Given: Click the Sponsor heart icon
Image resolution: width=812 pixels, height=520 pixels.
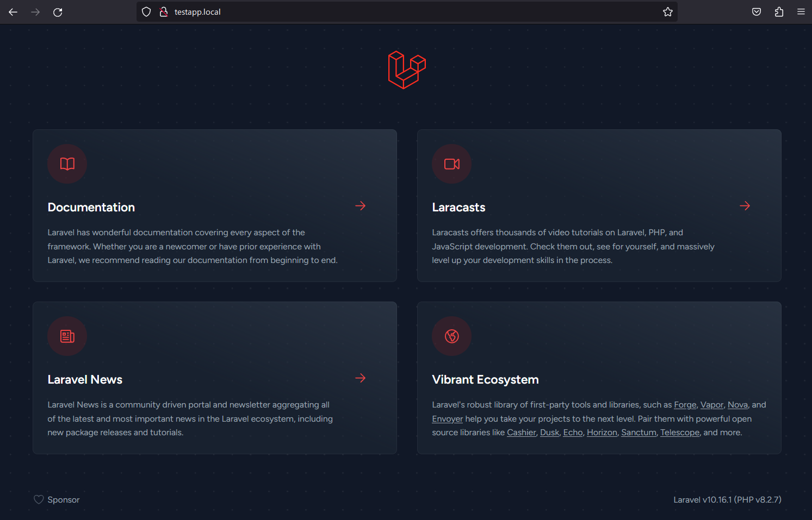Looking at the screenshot, I should pos(39,499).
